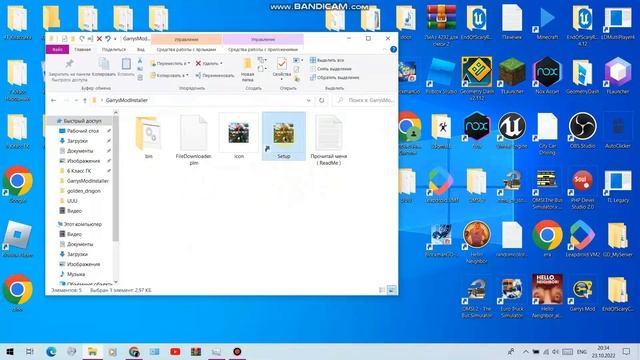This screenshot has height=360, width=640.
Task: Click the red Удалить ribbon button
Action: click(209, 63)
